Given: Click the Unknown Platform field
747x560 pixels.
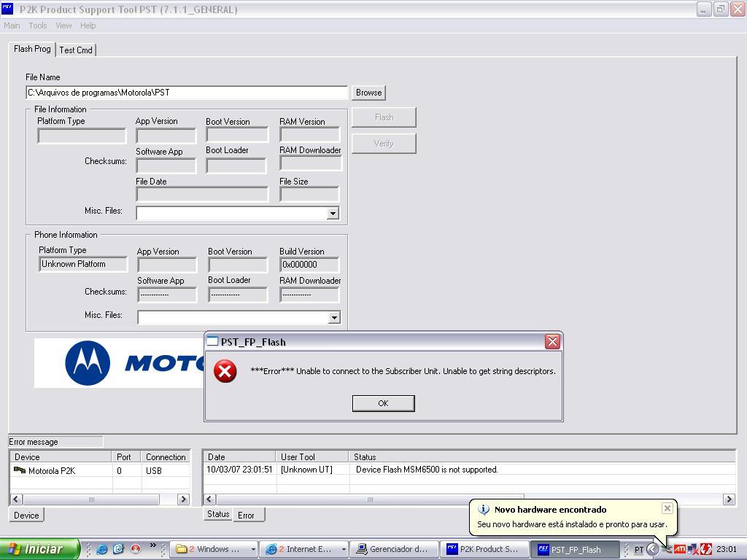Looking at the screenshot, I should 83,264.
